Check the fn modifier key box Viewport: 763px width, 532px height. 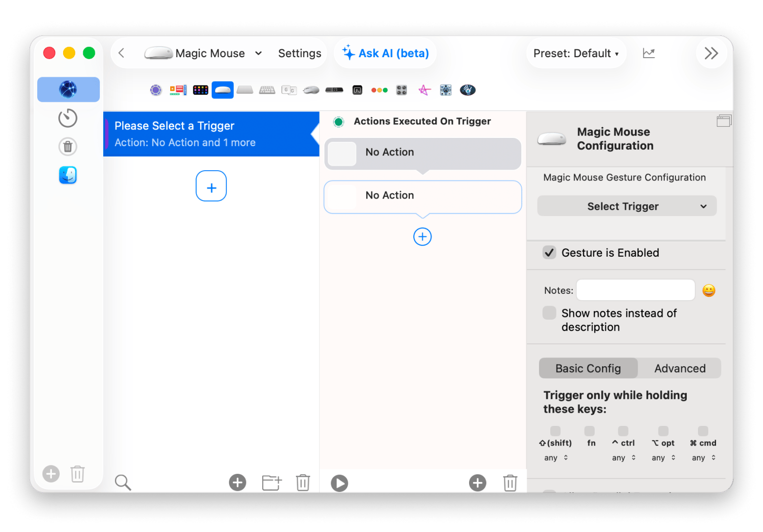pyautogui.click(x=589, y=431)
